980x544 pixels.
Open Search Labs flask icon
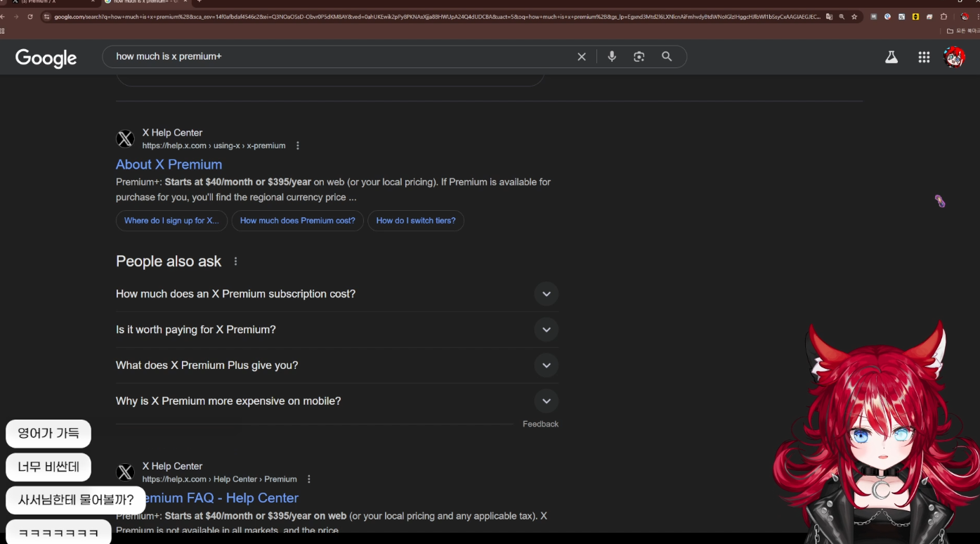(891, 58)
